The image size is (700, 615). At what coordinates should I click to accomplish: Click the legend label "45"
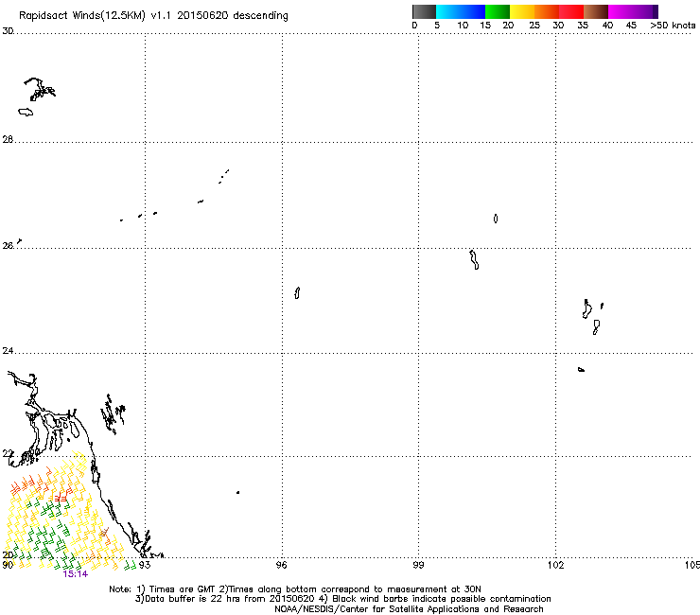pos(631,26)
